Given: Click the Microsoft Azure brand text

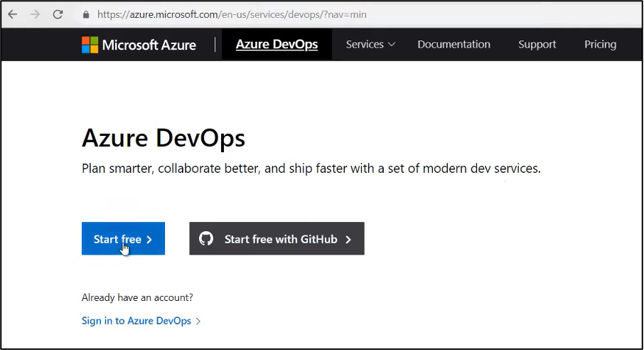Looking at the screenshot, I should click(149, 45).
